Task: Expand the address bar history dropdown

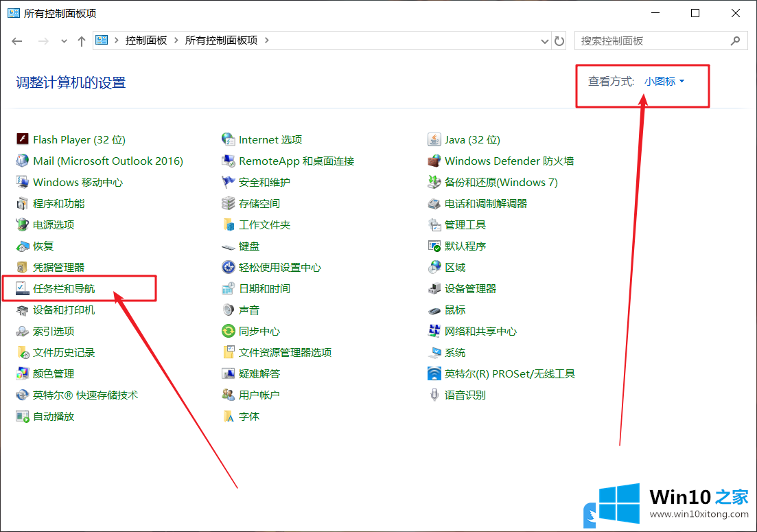Action: tap(544, 41)
